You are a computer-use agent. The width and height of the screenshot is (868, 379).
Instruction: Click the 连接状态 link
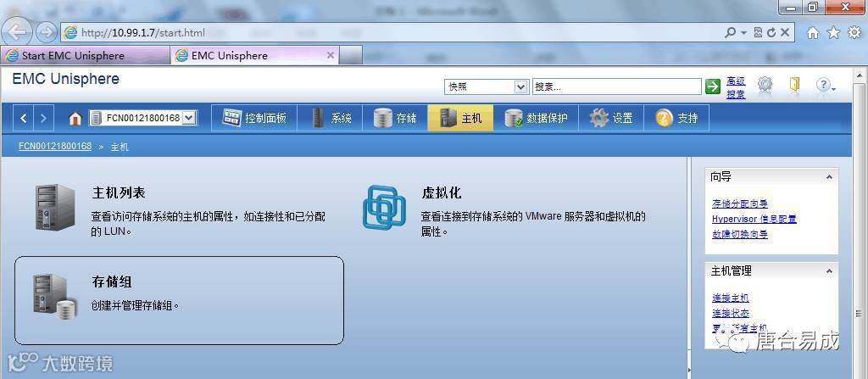(730, 313)
